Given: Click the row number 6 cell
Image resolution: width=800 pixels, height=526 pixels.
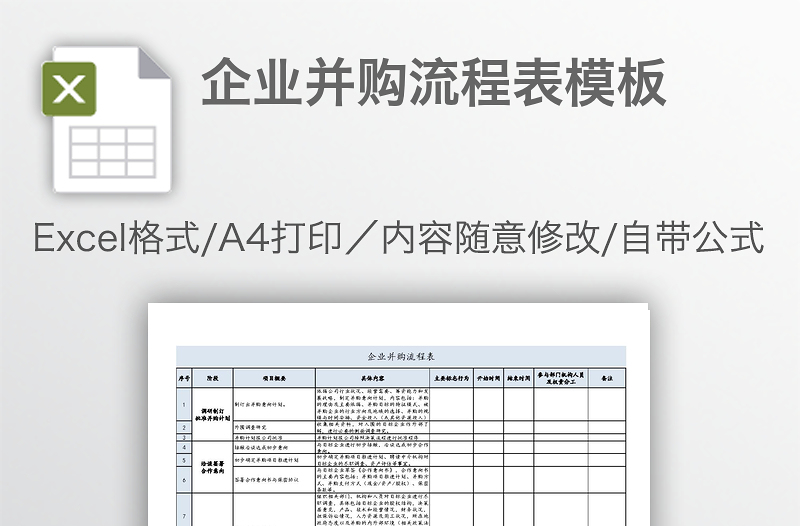Looking at the screenshot, I should (x=184, y=480).
